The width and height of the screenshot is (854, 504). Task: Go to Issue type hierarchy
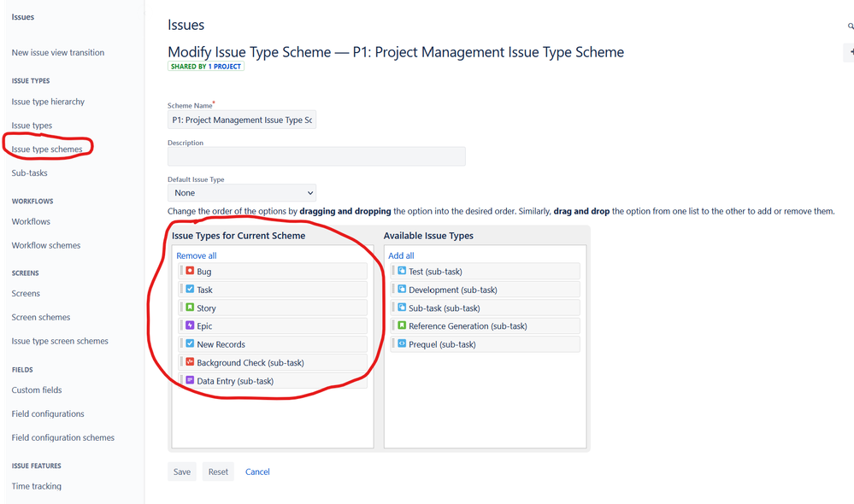(48, 102)
